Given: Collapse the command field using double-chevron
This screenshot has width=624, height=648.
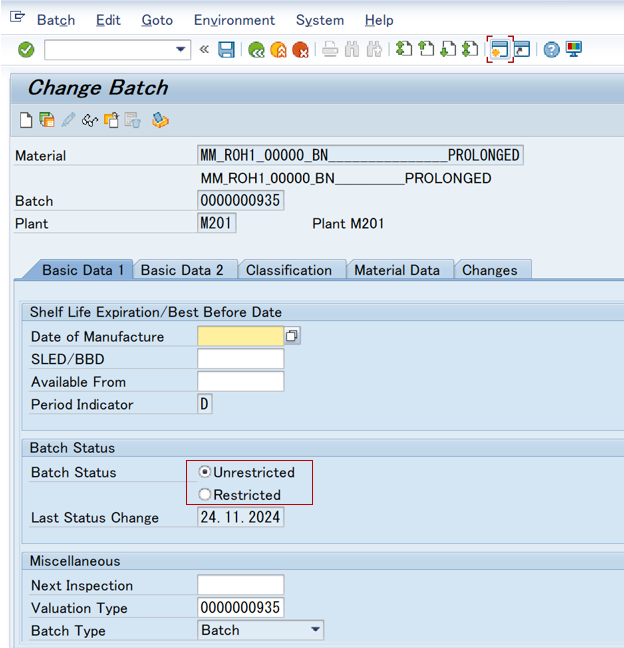Looking at the screenshot, I should pos(204,50).
